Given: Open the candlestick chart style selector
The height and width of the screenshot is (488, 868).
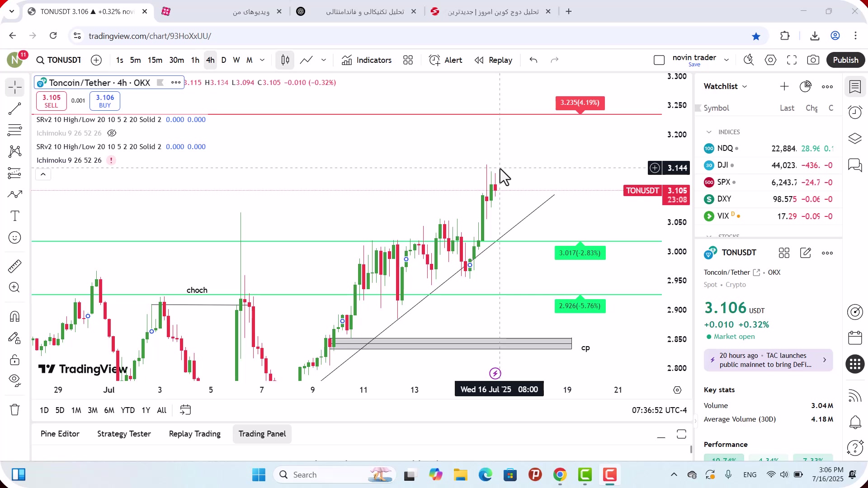Looking at the screenshot, I should tap(285, 60).
